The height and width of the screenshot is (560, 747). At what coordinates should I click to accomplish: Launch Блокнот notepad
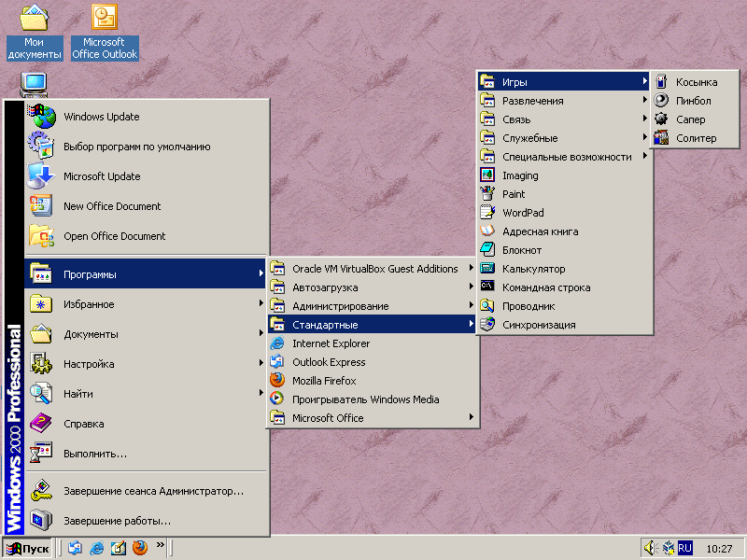click(564, 249)
